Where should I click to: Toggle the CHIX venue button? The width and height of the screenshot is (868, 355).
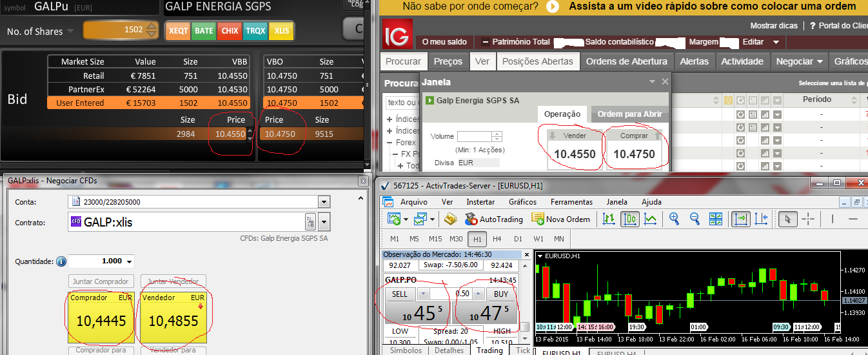point(229,30)
